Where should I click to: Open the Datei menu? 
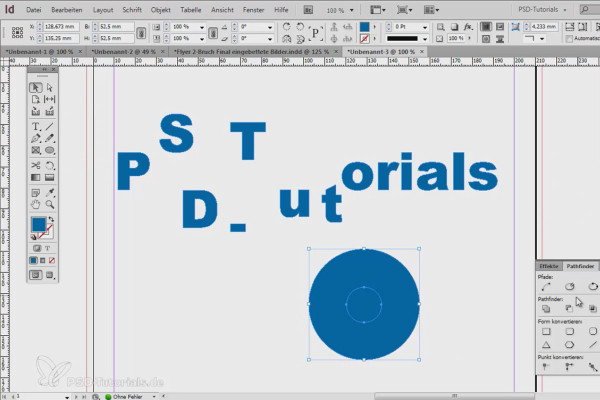(x=34, y=10)
